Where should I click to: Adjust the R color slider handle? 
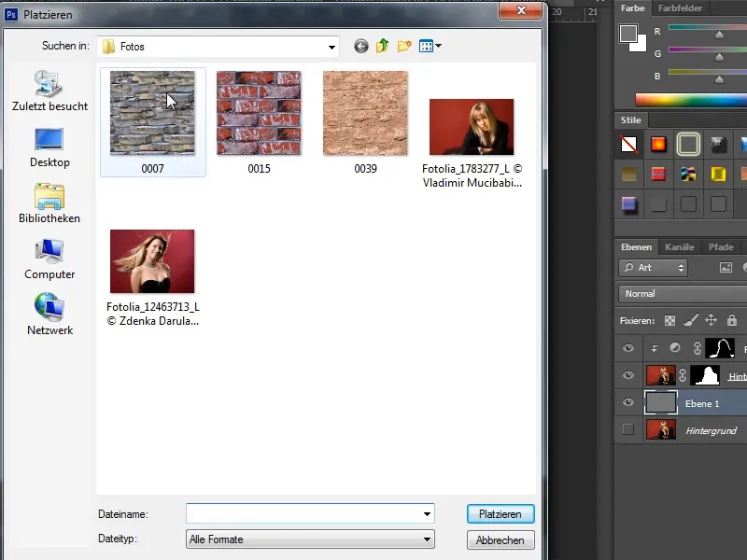coord(719,35)
